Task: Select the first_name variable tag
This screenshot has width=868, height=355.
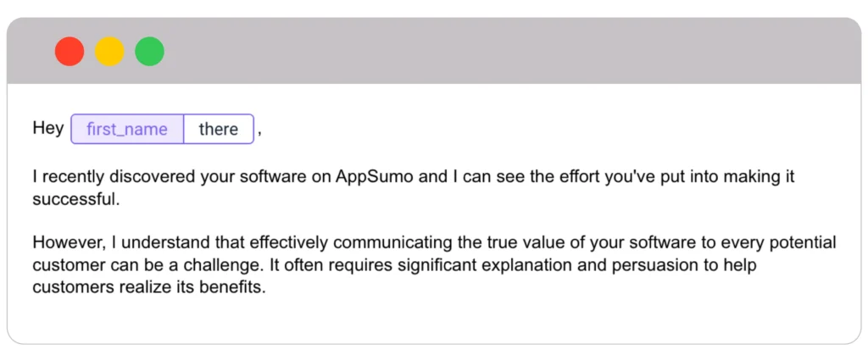Action: point(128,129)
